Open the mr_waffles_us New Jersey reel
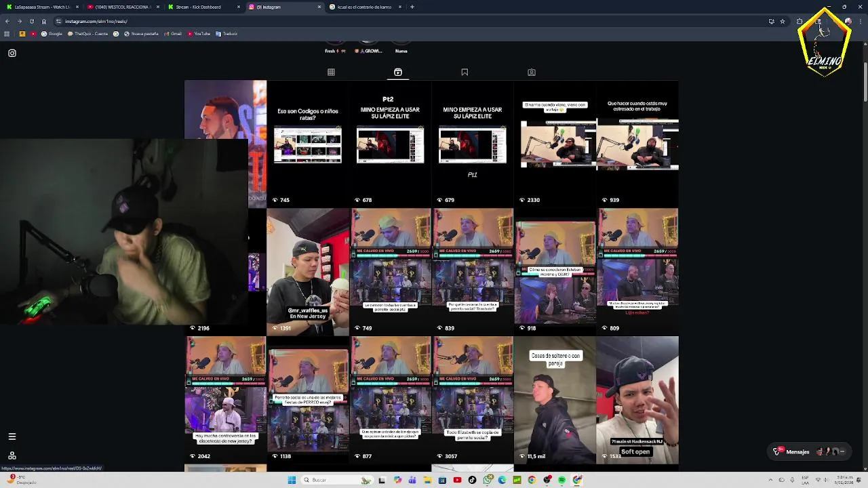The image size is (868, 488). pos(308,271)
